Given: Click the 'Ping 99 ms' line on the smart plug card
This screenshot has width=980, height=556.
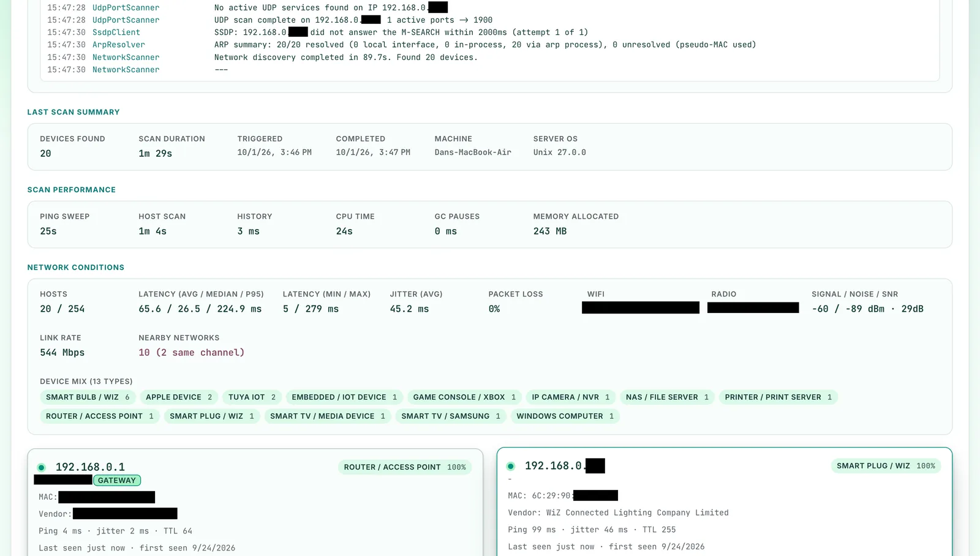Looking at the screenshot, I should click(592, 530).
